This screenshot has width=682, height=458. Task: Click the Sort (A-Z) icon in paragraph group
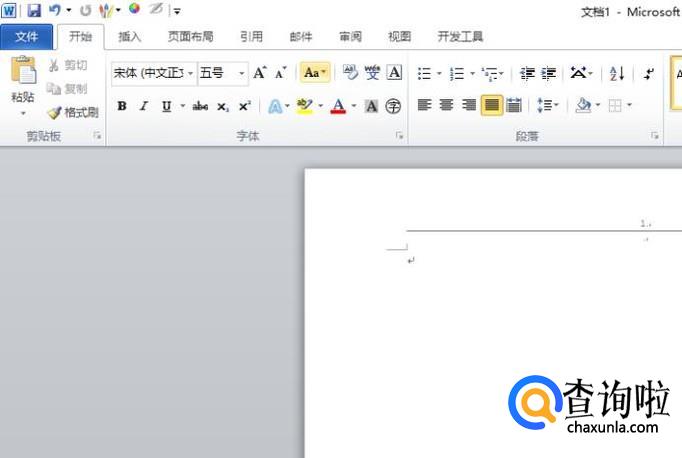pos(616,73)
